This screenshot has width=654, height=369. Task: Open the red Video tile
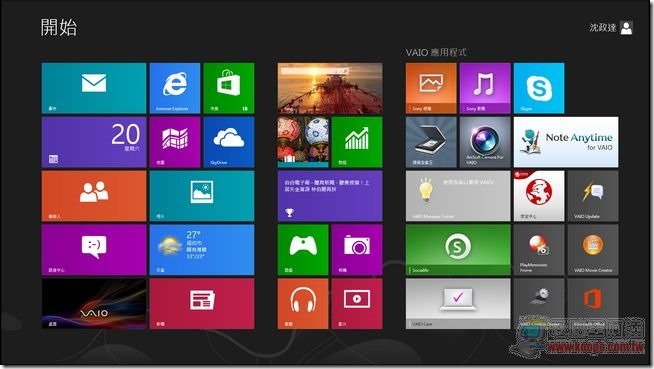[357, 304]
